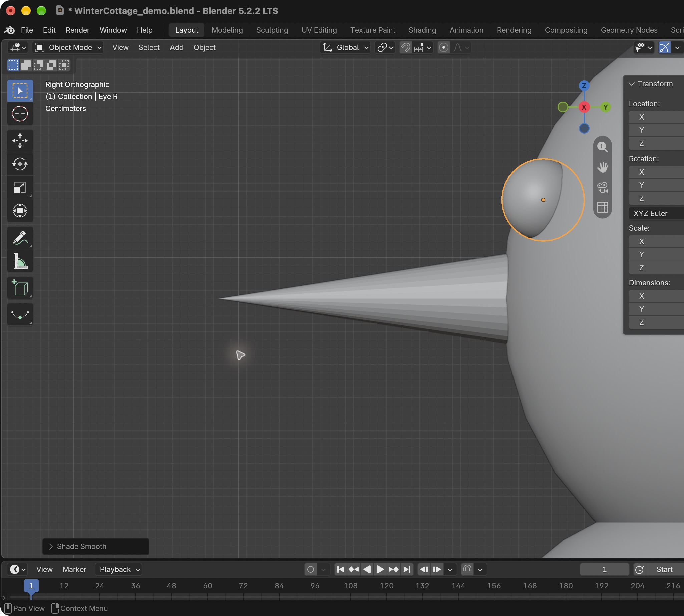The height and width of the screenshot is (616, 684).
Task: Switch to the Sculpting workspace tab
Action: click(272, 30)
